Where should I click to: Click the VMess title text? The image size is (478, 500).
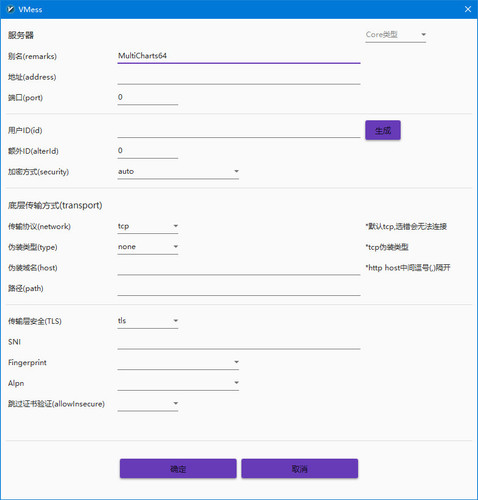click(30, 10)
